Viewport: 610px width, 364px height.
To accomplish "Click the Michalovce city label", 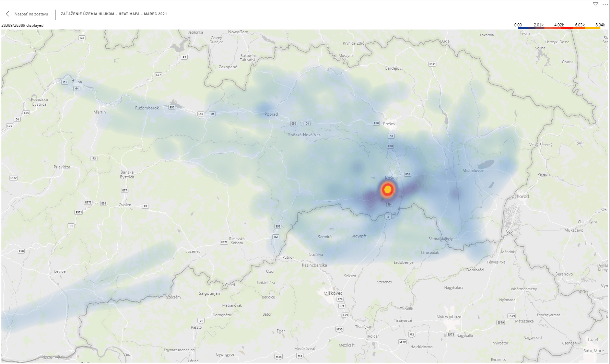I will tap(473, 171).
